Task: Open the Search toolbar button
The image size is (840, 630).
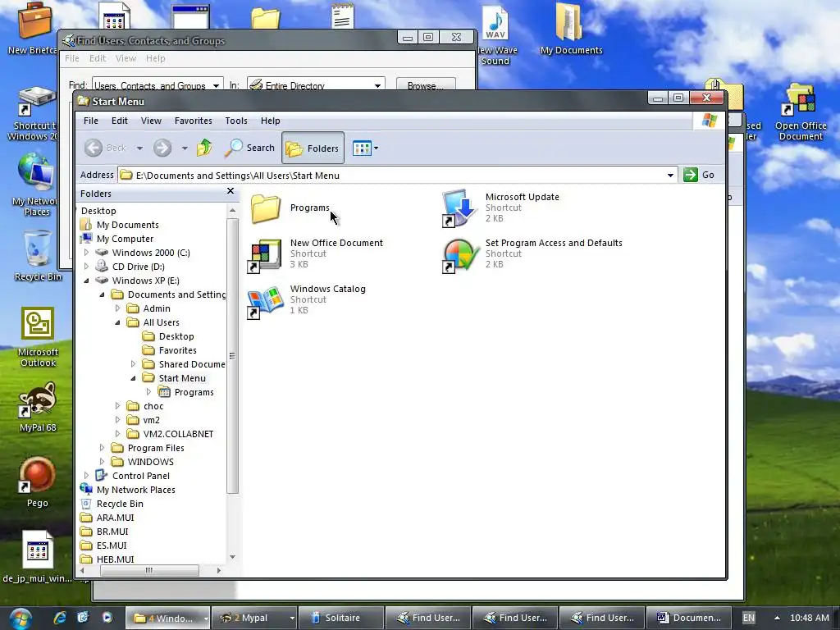Action: 249,148
